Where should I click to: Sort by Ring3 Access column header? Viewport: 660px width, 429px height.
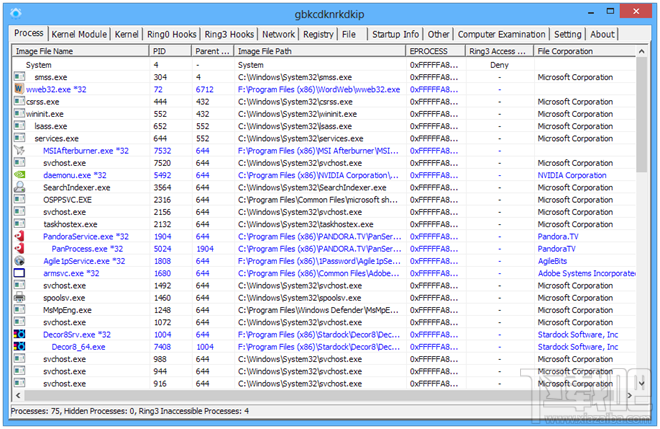click(x=500, y=51)
